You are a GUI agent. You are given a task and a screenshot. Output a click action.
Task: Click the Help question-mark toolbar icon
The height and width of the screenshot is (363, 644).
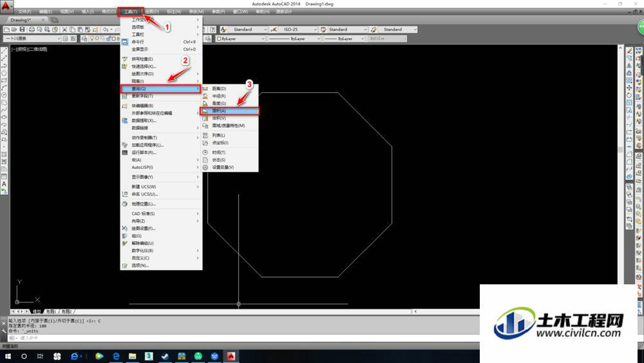(213, 30)
